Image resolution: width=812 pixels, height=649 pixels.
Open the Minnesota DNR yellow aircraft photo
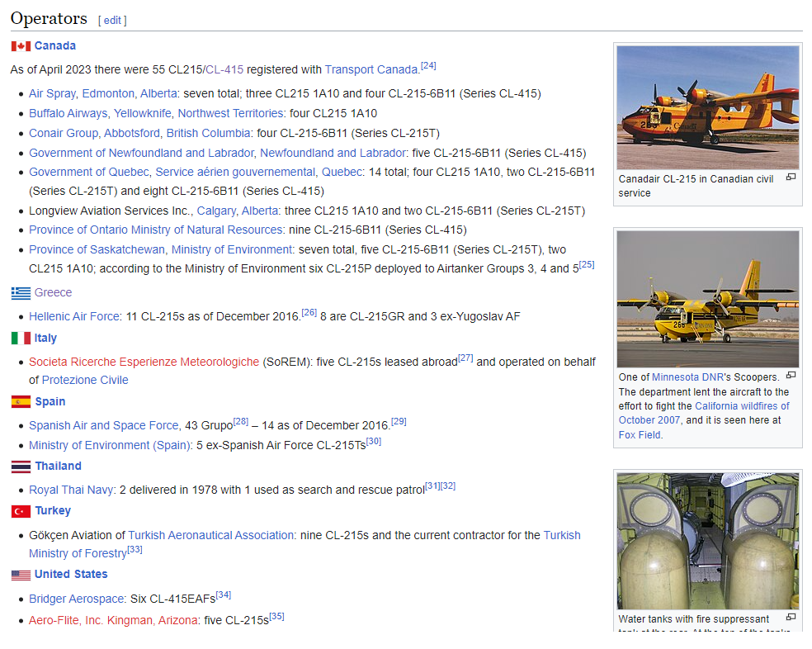point(708,299)
